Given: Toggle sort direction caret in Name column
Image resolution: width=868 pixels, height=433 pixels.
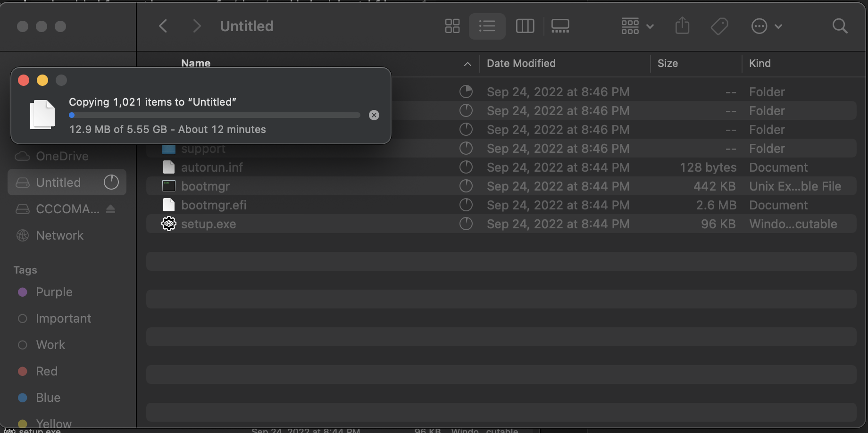Looking at the screenshot, I should click(467, 64).
